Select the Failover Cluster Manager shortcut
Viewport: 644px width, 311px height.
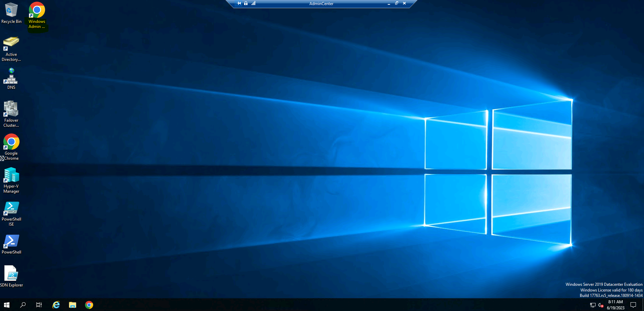coord(11,114)
